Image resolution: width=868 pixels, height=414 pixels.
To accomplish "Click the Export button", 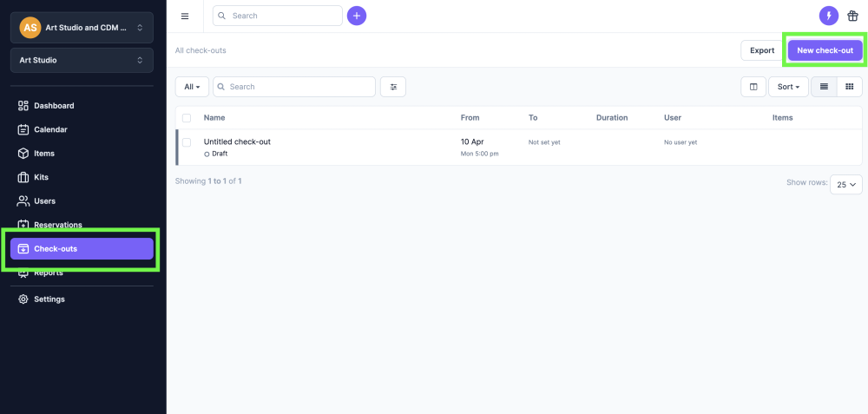I will pyautogui.click(x=761, y=50).
